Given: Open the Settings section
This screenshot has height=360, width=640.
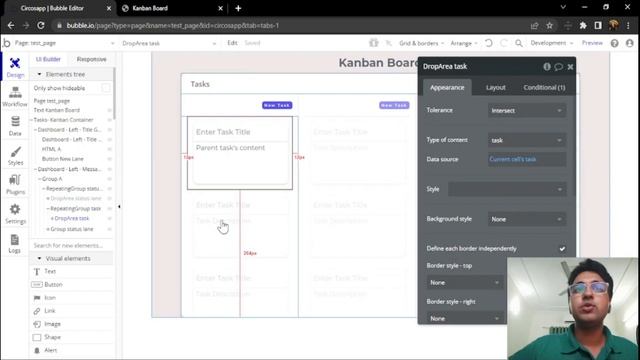Looking at the screenshot, I should click(15, 214).
